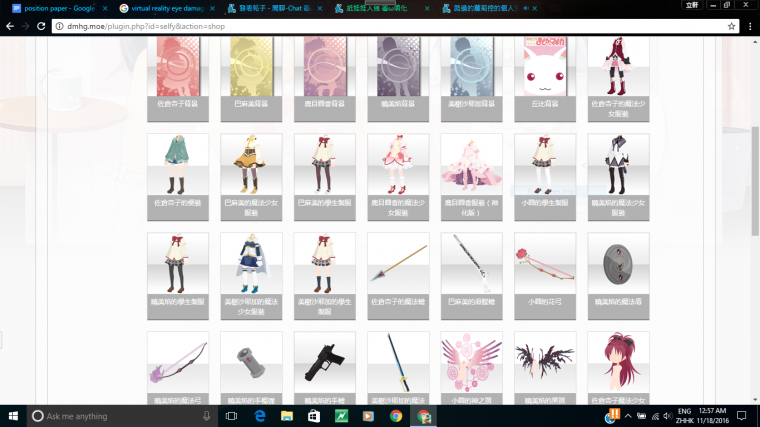The height and width of the screenshot is (427, 760).
Task: View site information icon beside URL
Action: point(60,26)
